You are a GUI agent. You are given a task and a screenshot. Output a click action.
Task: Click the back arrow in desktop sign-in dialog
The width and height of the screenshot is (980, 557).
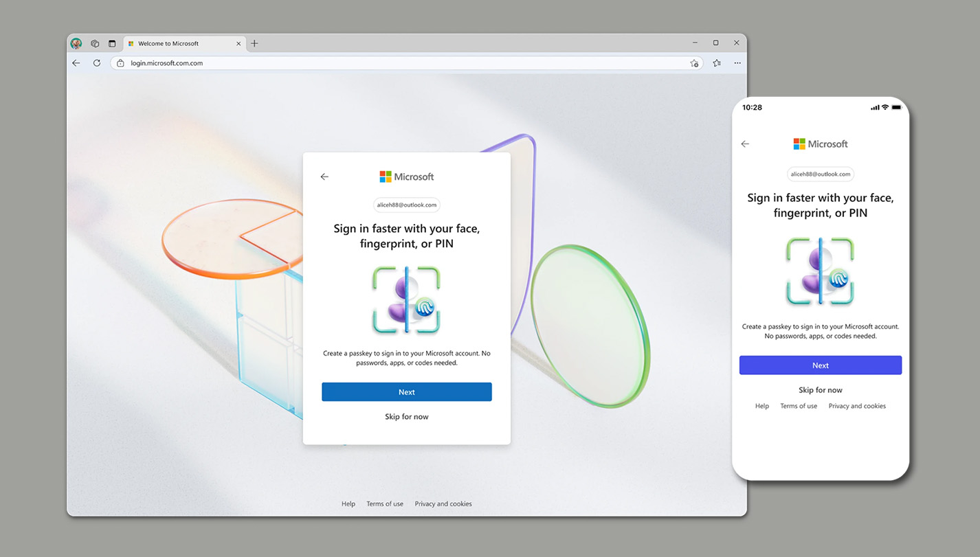(x=324, y=177)
